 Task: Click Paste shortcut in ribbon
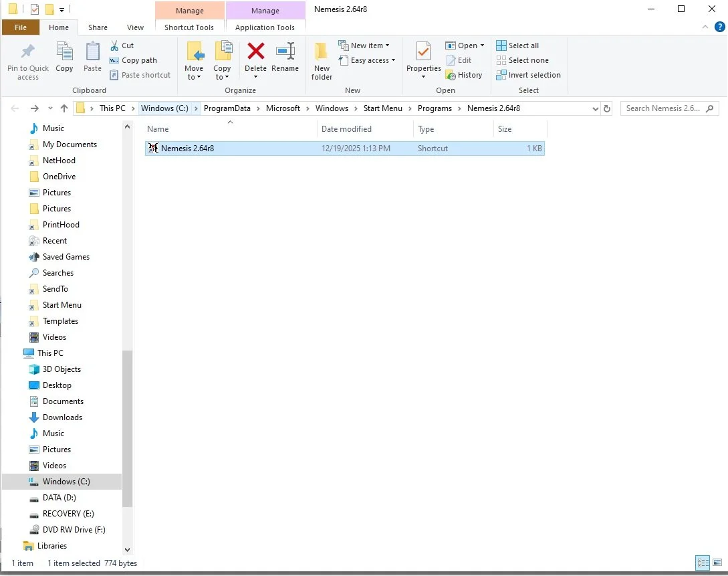click(x=140, y=75)
